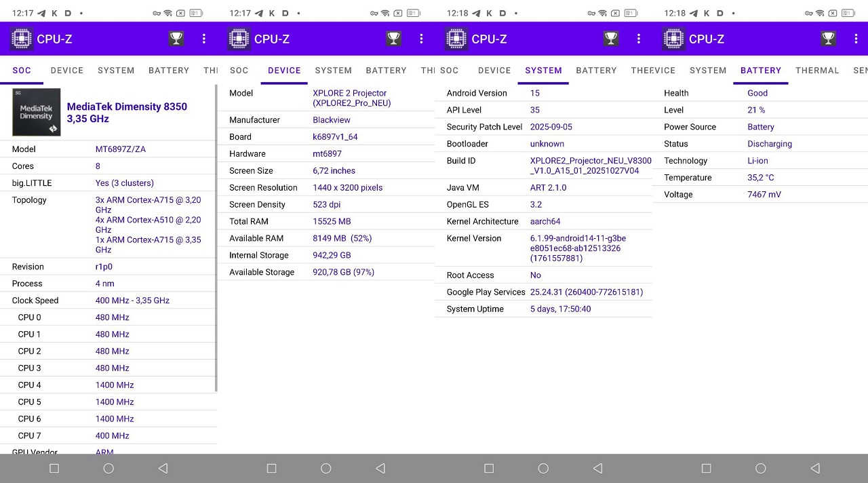Tap the trophy icon on the SOC screen
Screen dimensions: 868x483
click(176, 39)
